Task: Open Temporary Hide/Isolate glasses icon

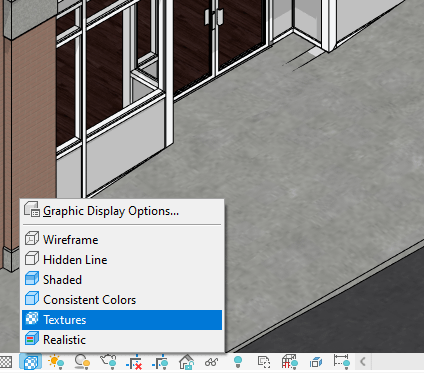Action: pyautogui.click(x=212, y=362)
